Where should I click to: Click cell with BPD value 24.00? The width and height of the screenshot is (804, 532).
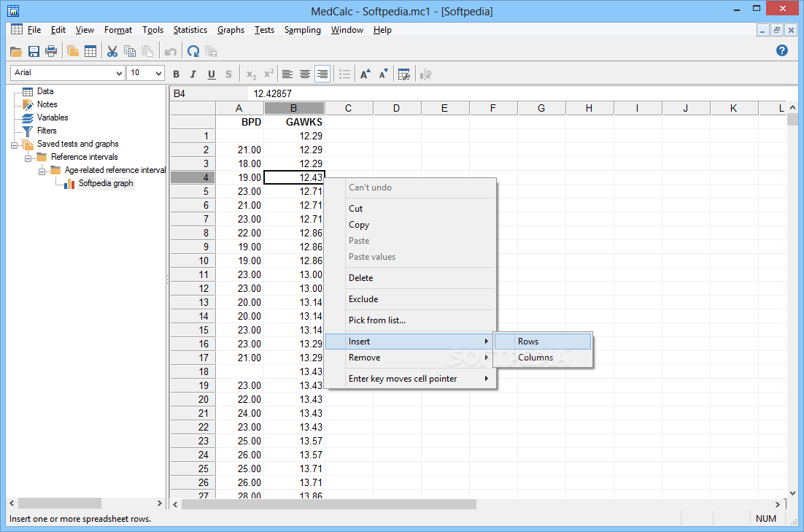(x=240, y=414)
